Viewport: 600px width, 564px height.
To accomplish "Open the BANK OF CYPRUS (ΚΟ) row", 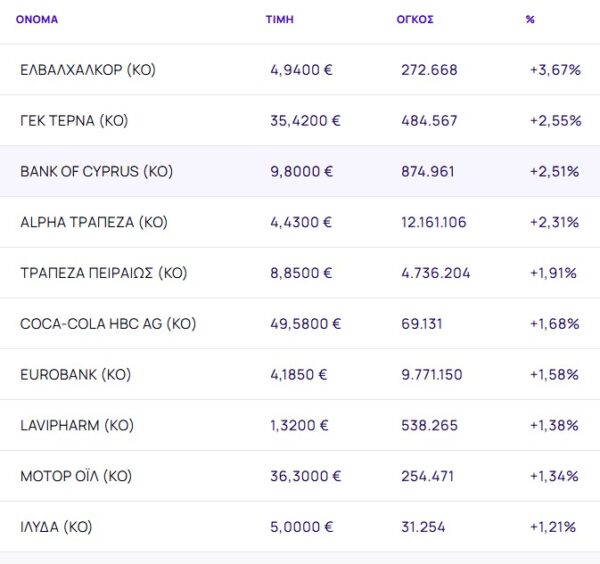I will pyautogui.click(x=96, y=172).
